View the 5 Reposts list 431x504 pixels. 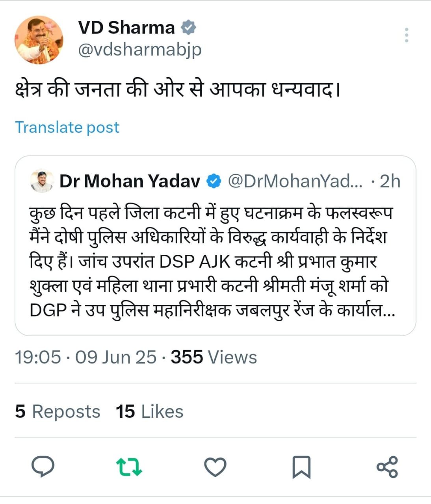pyautogui.click(x=58, y=411)
